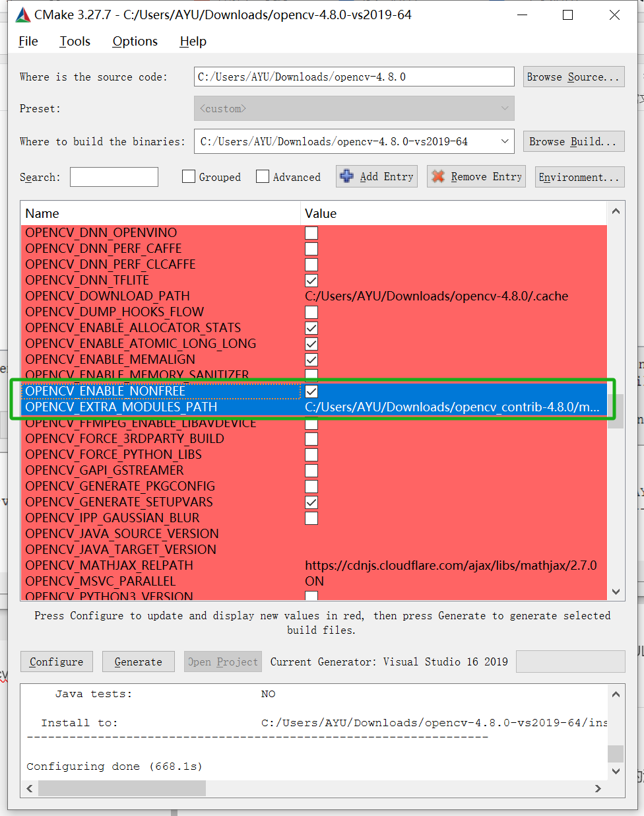Toggle OPENCV_DUMP_HOOKS_FLOW checkbox
Viewport: 644px width, 816px height.
[311, 312]
